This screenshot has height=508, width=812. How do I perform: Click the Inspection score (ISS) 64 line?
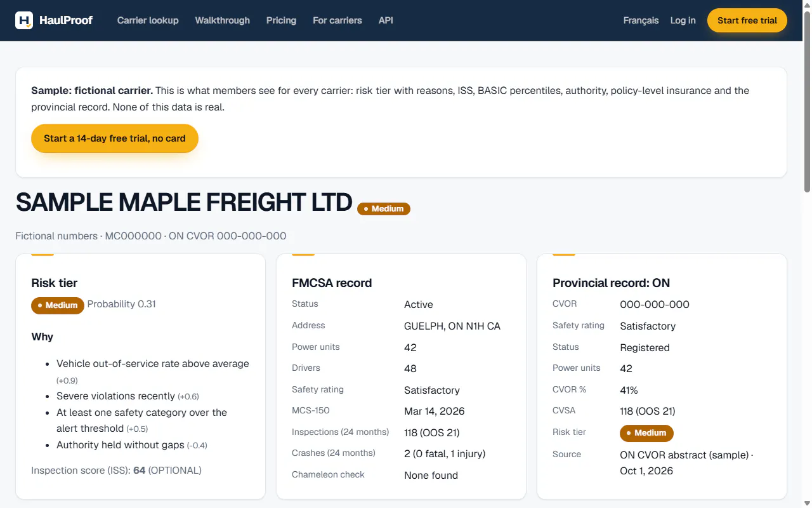[x=116, y=471]
